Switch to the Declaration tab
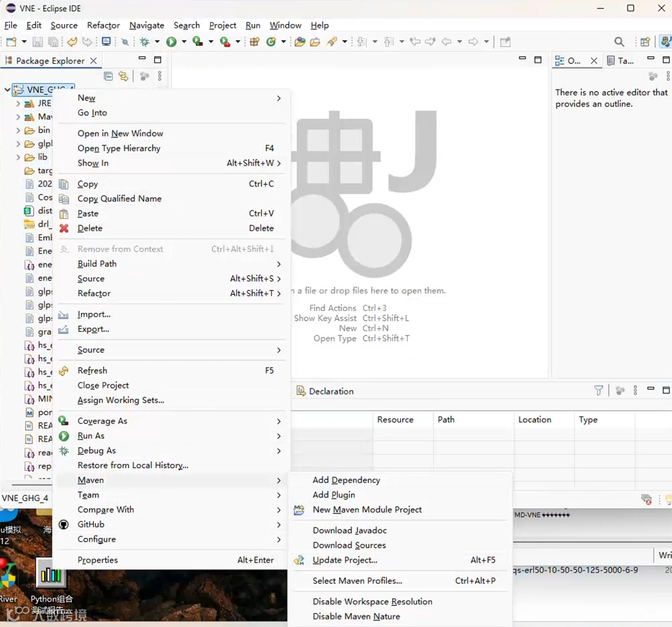Screen dimensions: 672x627 tap(325, 391)
